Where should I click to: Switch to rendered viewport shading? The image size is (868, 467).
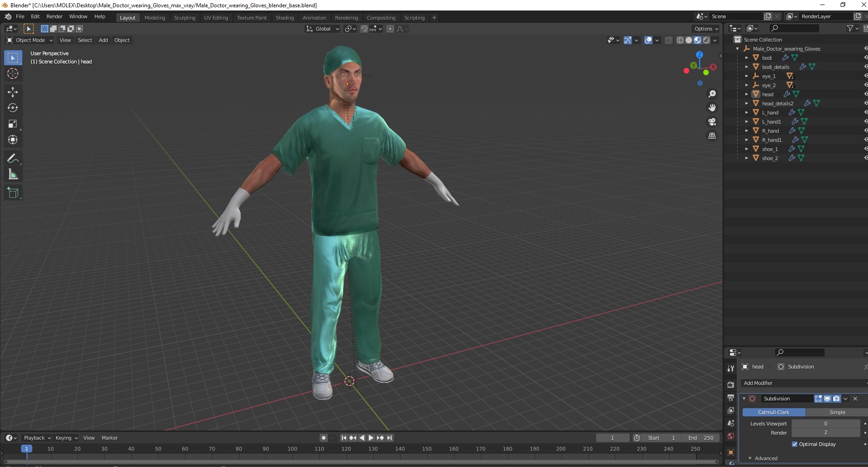706,40
